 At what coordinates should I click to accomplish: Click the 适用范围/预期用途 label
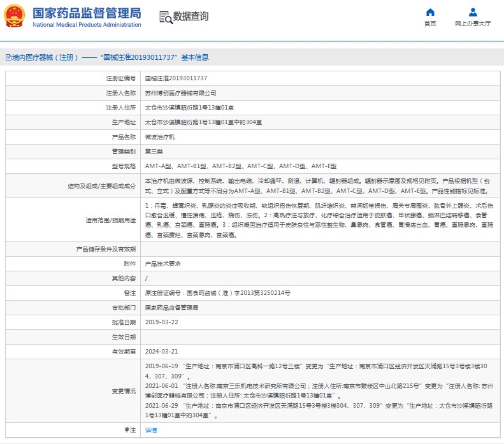click(111, 220)
